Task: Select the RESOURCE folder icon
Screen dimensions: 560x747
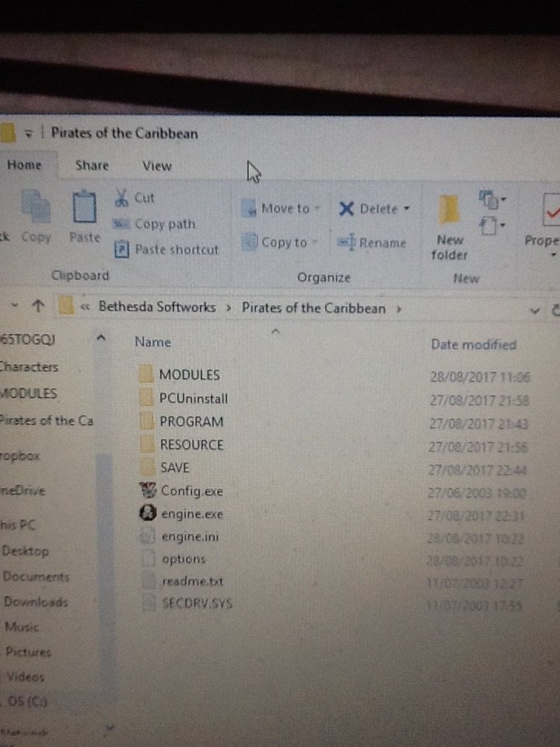Action: 148,444
